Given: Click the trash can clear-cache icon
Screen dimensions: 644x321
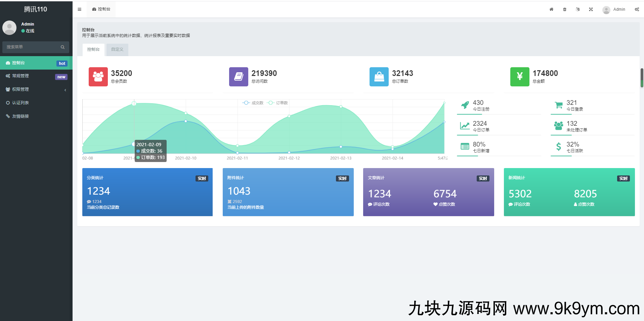Looking at the screenshot, I should click(565, 9).
